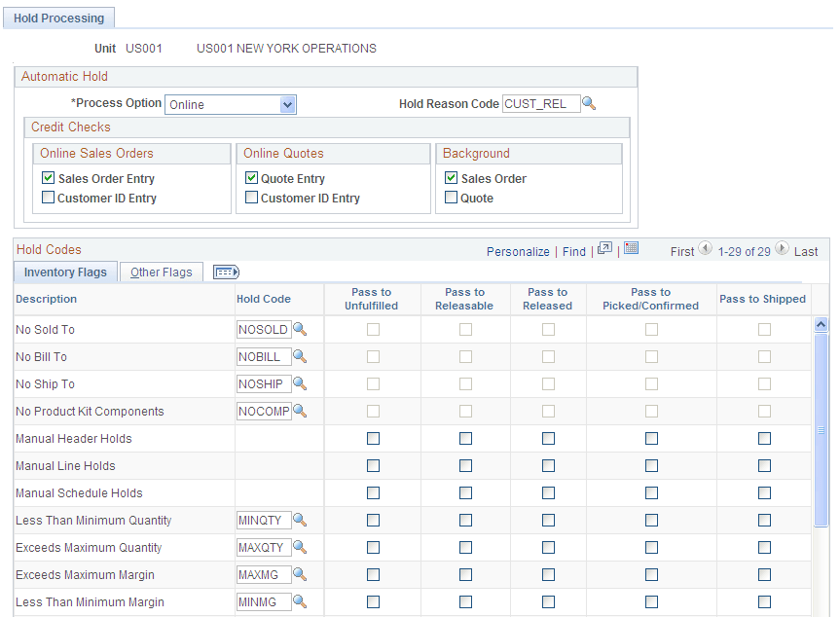840x617 pixels.
Task: Open lookup for MAXMG hold code
Action: (300, 574)
